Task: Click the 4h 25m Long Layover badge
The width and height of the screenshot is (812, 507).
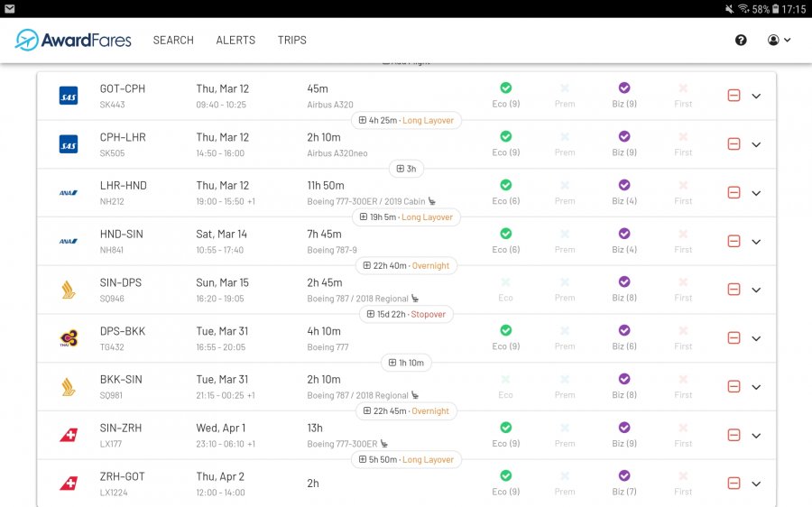Action: click(406, 120)
